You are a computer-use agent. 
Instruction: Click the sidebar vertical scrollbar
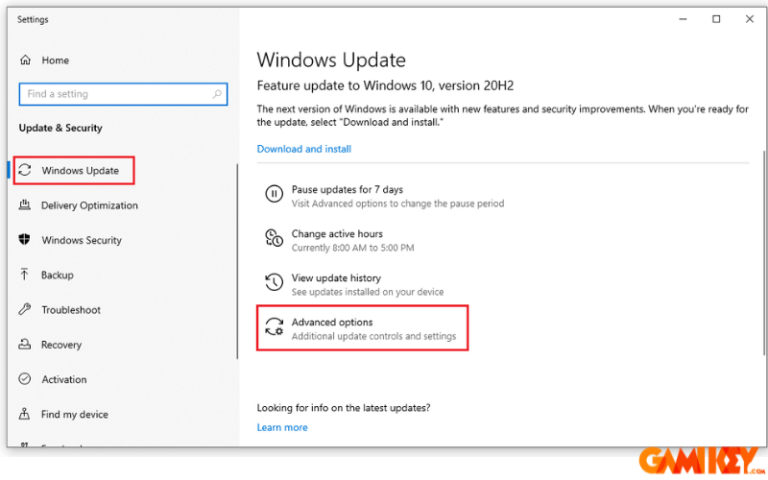coord(238,261)
